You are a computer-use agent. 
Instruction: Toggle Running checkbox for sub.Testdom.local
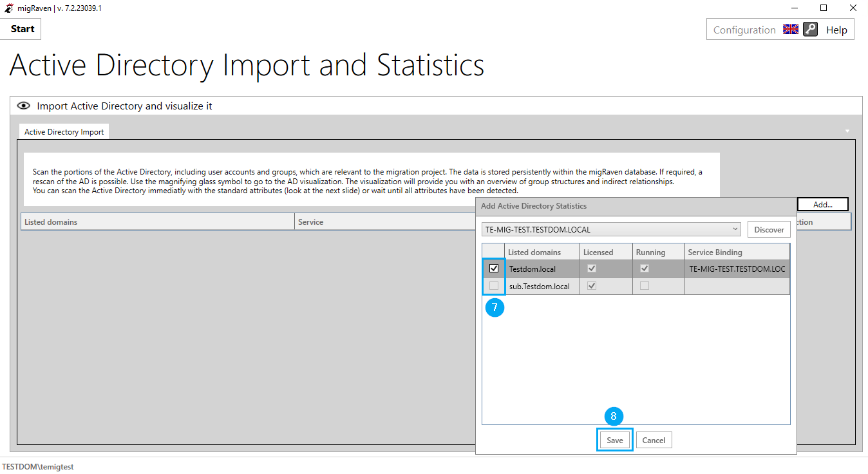click(x=645, y=286)
